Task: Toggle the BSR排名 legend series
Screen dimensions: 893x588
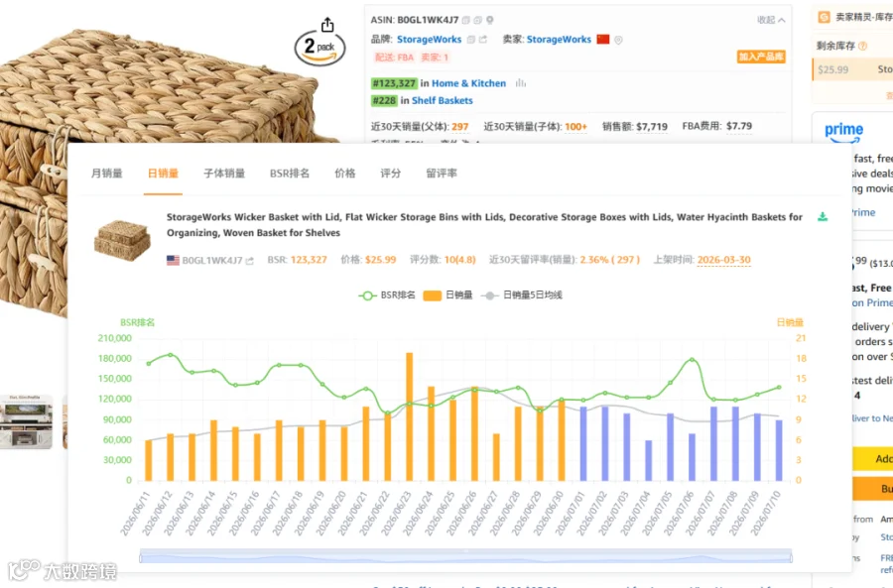Action: [x=387, y=295]
